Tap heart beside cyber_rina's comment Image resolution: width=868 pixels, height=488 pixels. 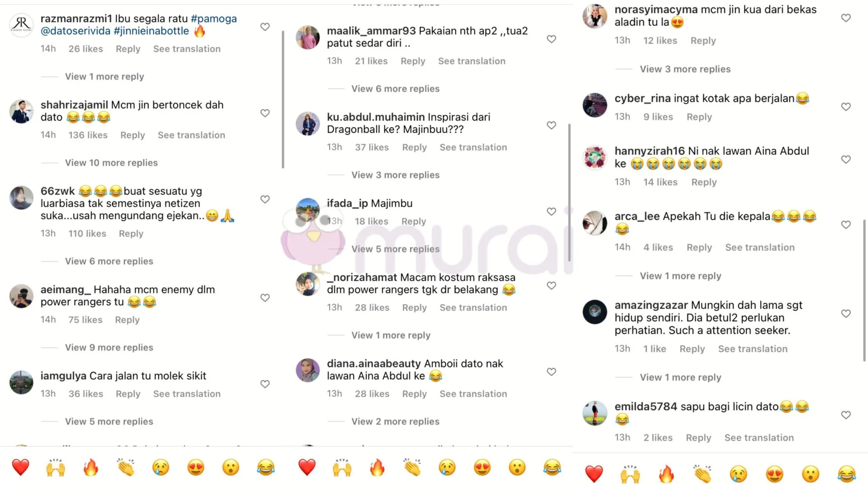point(845,107)
